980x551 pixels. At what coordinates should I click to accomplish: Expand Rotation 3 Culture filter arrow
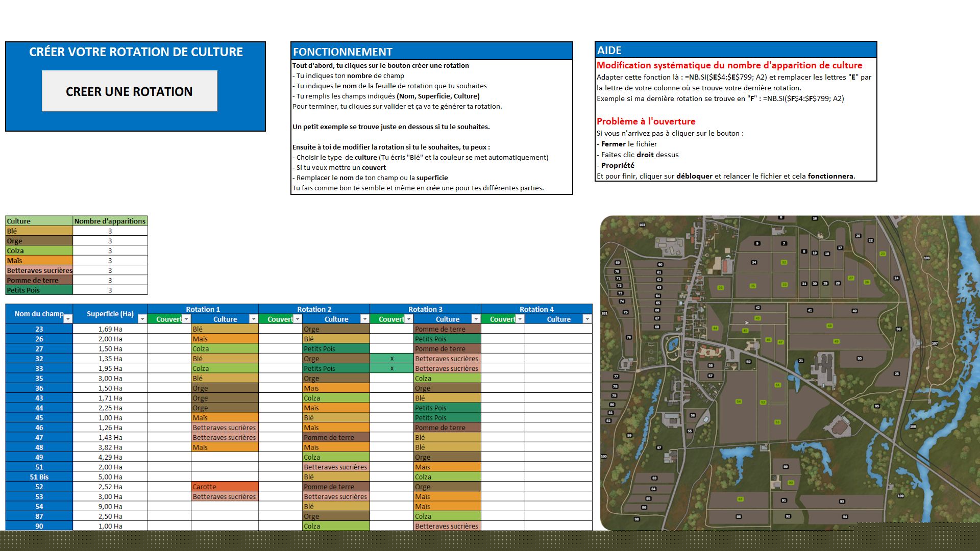click(476, 319)
